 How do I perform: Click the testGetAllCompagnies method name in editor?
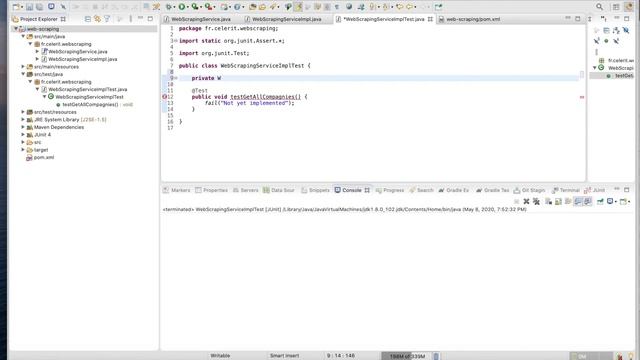click(265, 97)
